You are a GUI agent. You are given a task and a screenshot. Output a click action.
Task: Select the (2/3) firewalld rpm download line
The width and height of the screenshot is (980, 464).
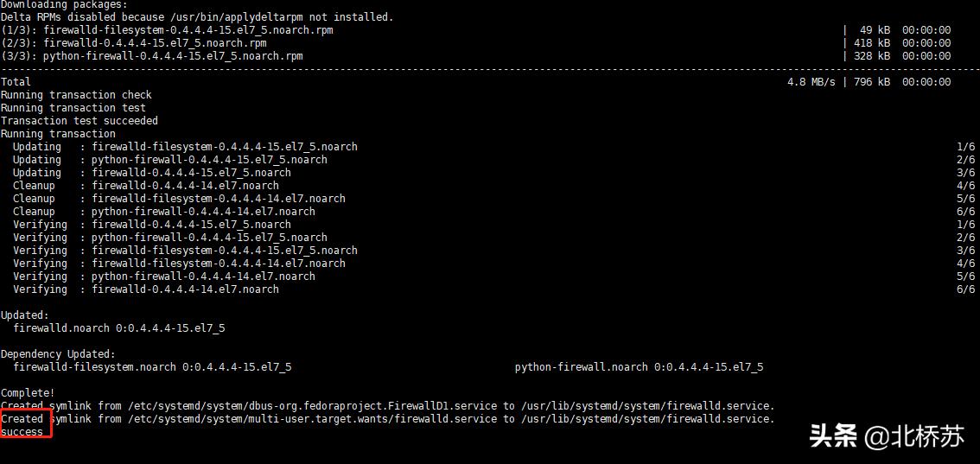134,43
